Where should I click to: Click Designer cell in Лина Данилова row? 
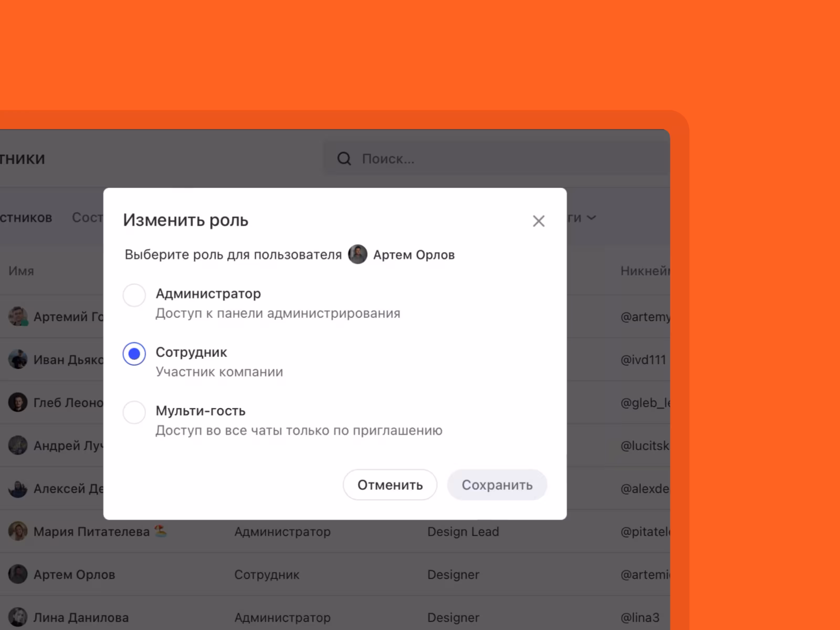[453, 618]
